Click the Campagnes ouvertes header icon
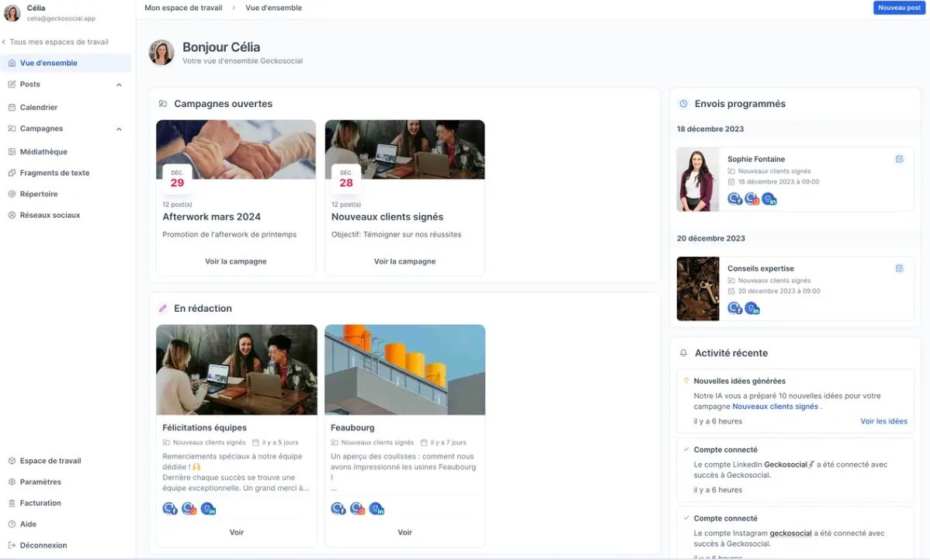930x560 pixels. [162, 104]
